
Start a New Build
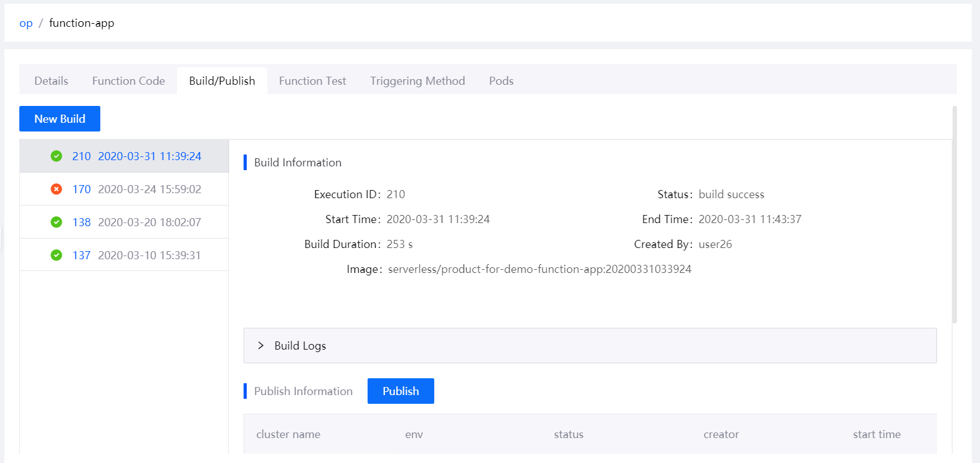click(60, 118)
